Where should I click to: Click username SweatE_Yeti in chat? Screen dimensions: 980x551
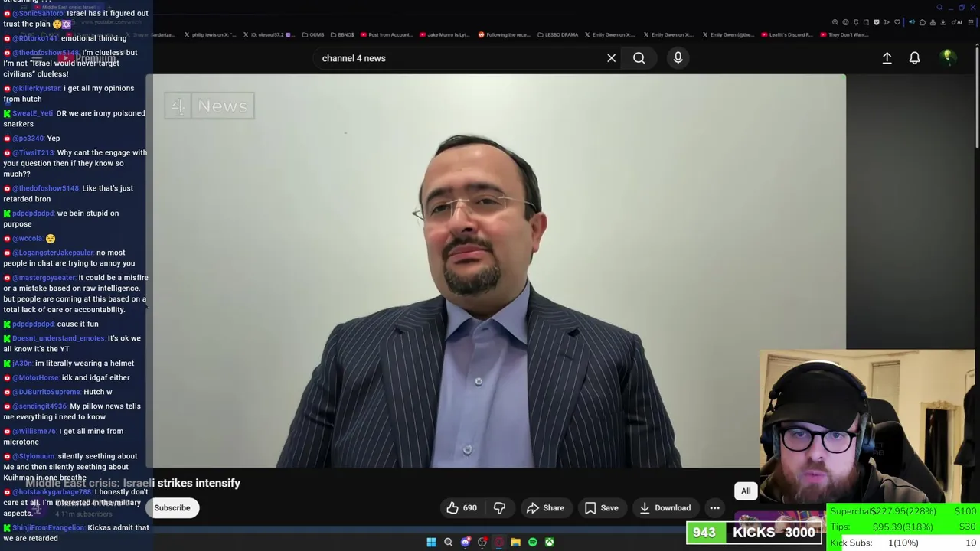(x=33, y=113)
